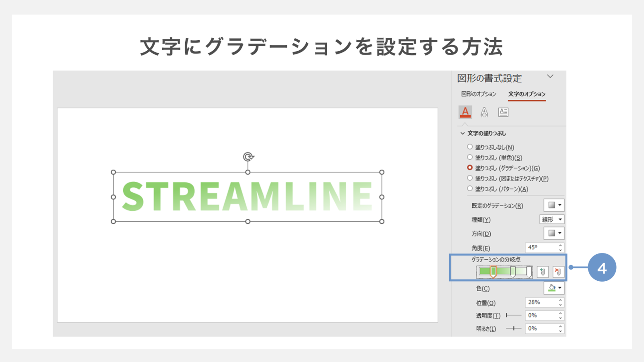Open the 既定のグラデーション preset dropdown
This screenshot has height=362, width=644.
(554, 205)
